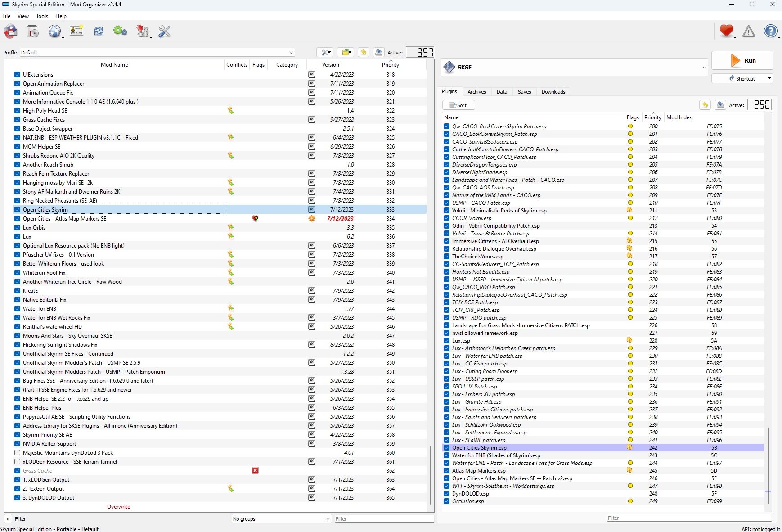782x532 pixels.
Task: Open the Tools menu
Action: click(x=42, y=16)
